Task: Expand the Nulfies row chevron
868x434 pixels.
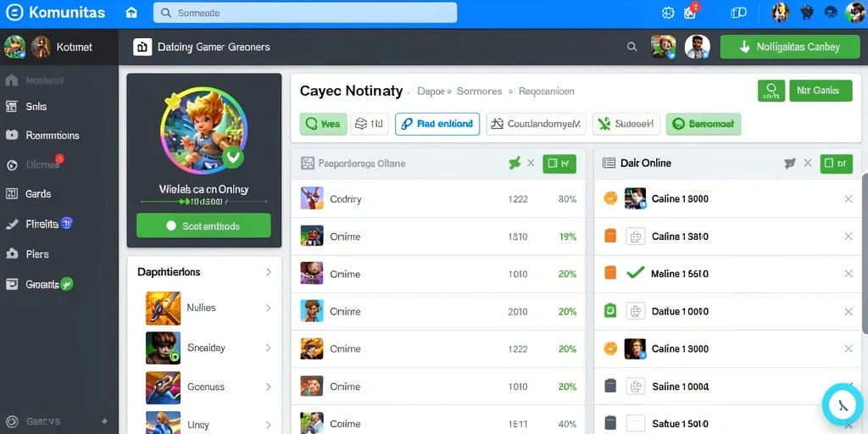Action: pos(269,308)
